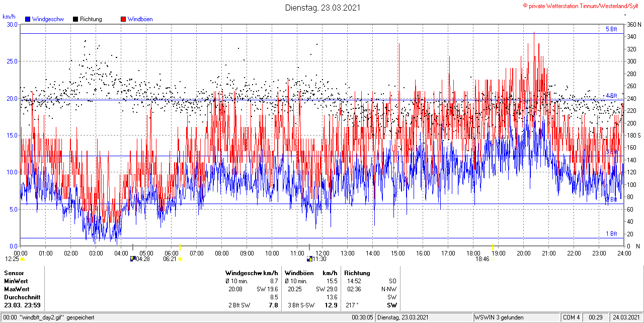The width and height of the screenshot is (644, 323).
Task: Click the gray marker on axis above 11:30
Action: 309,247
